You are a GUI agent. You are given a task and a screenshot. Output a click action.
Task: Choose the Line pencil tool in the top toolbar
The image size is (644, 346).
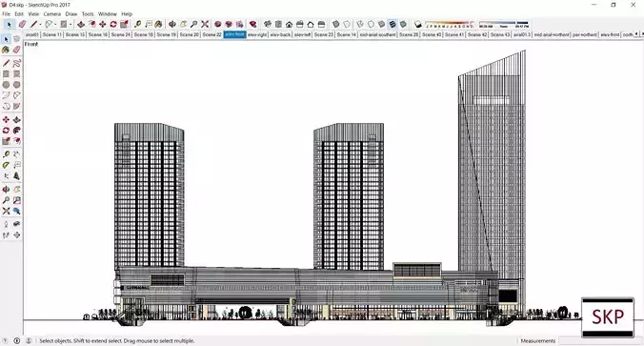(33, 24)
